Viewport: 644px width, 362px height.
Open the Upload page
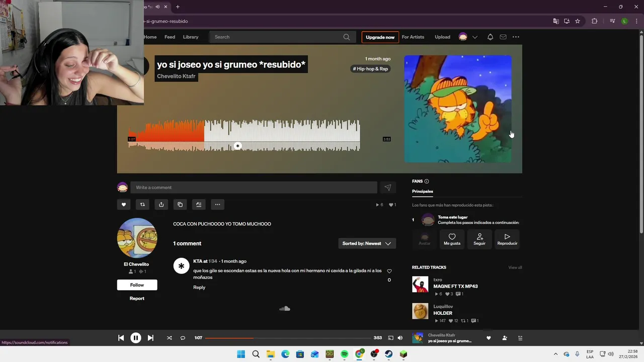coord(442,37)
